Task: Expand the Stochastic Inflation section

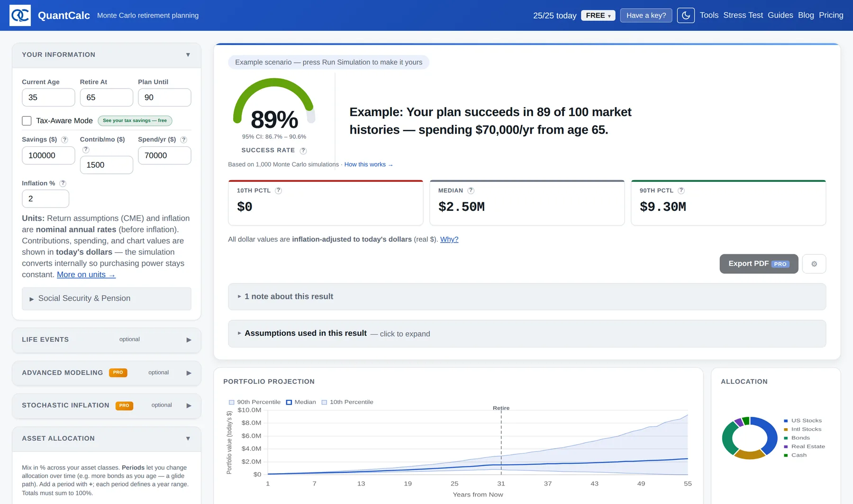Action: click(x=107, y=405)
